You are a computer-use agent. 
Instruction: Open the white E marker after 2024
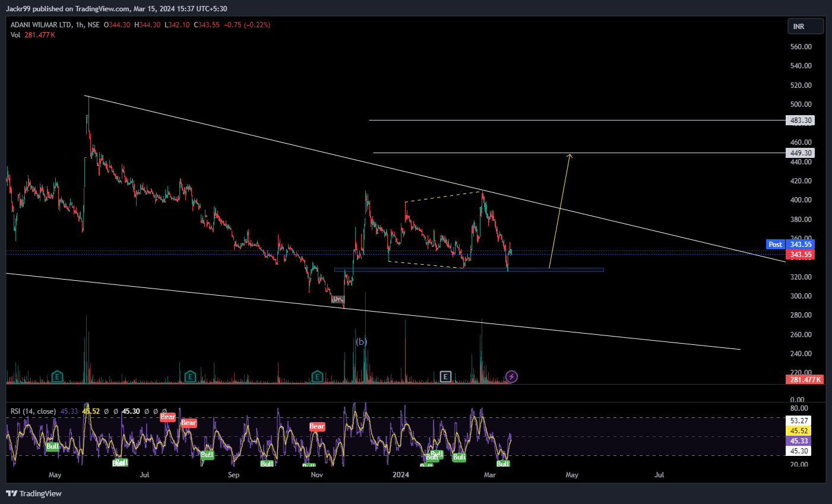coord(445,376)
